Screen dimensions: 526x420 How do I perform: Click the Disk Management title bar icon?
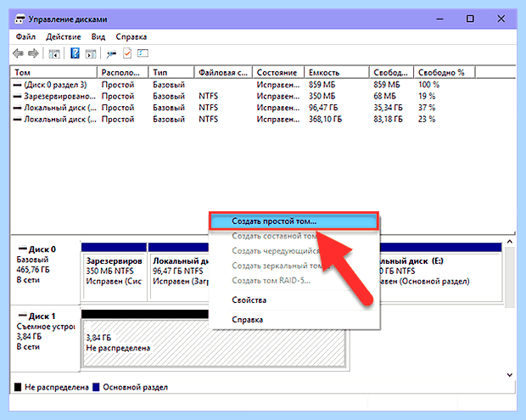click(20, 20)
